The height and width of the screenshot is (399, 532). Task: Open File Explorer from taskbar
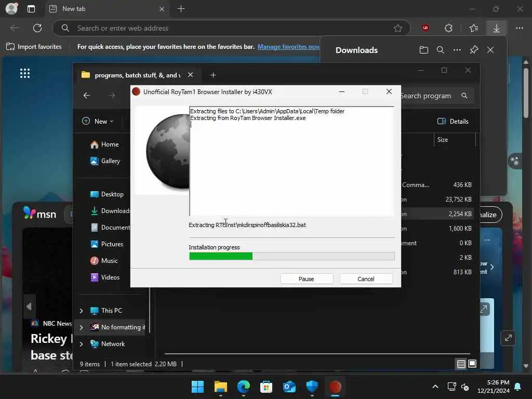220,387
